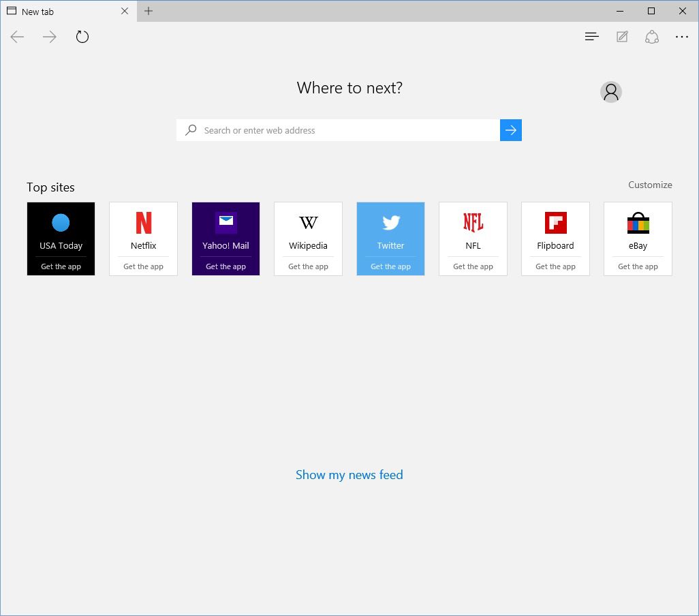Open the Hub (favorites and history) icon
This screenshot has width=699, height=616.
(591, 37)
